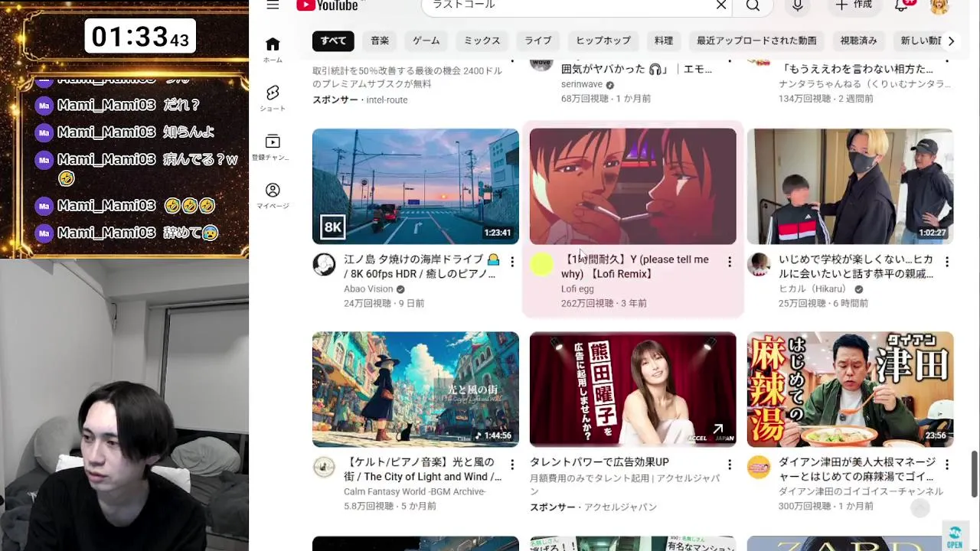The height and width of the screenshot is (551, 980).
Task: Open title タレントパワーで広告効果UP
Action: [x=599, y=462]
